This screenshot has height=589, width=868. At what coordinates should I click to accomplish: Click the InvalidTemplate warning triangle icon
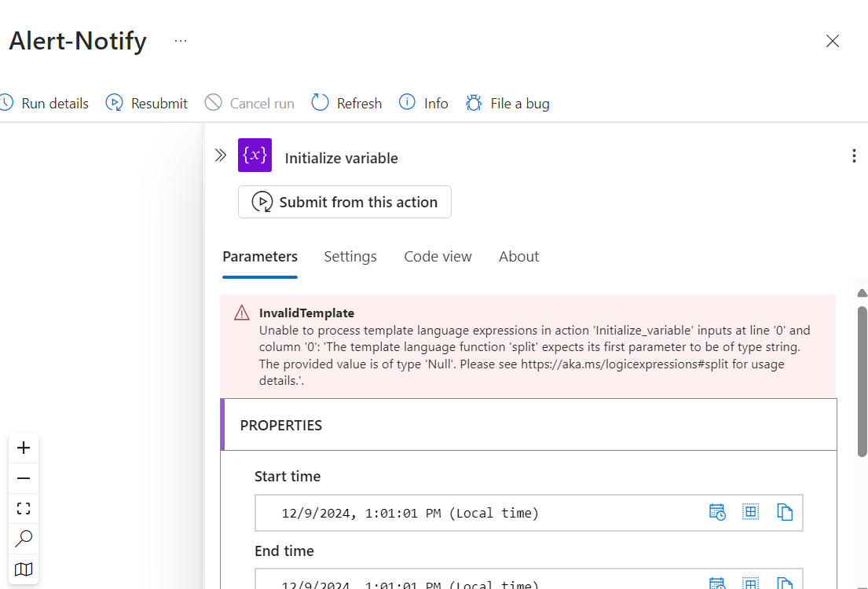tap(242, 313)
